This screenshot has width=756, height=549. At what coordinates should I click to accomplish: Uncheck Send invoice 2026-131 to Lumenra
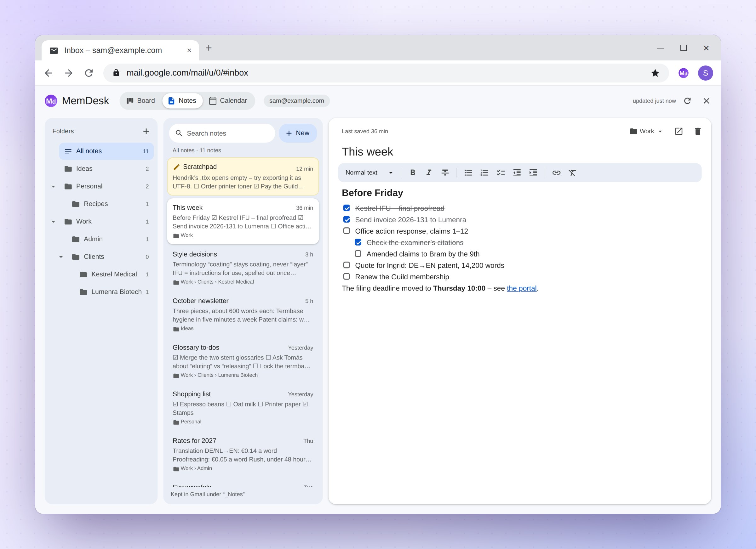pyautogui.click(x=347, y=219)
